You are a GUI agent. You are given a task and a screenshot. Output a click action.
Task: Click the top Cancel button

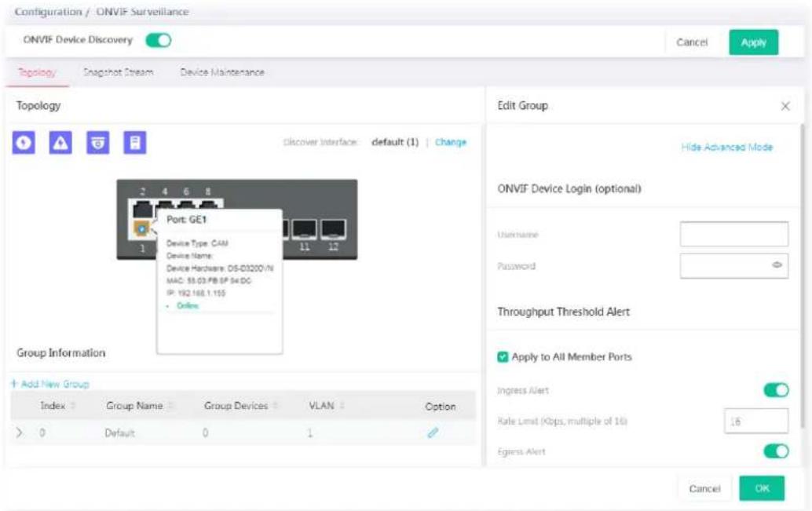pos(692,42)
